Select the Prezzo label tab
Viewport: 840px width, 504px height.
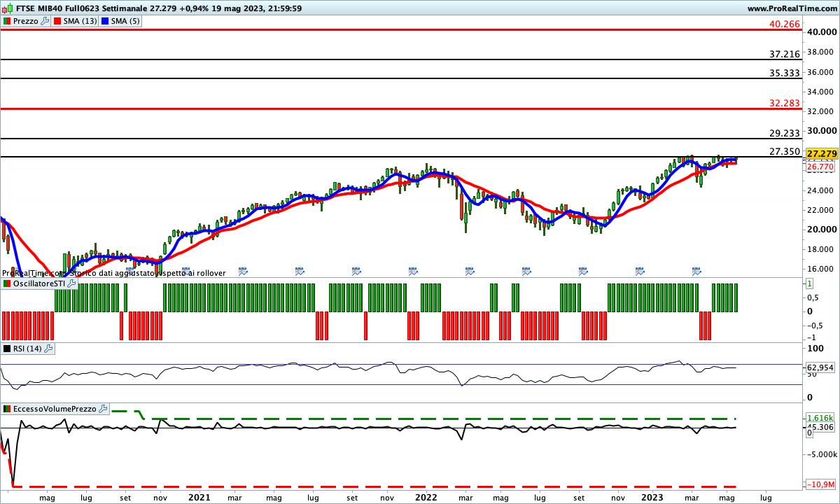click(x=26, y=21)
